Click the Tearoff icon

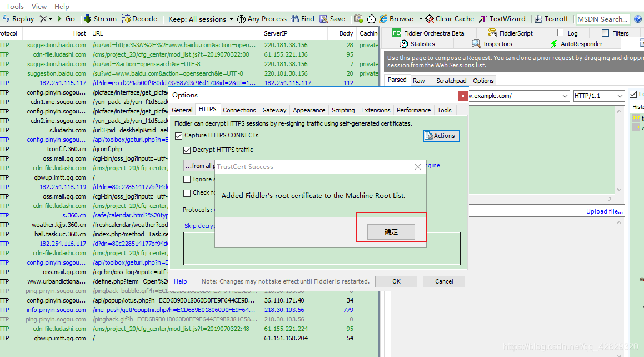[x=538, y=19]
